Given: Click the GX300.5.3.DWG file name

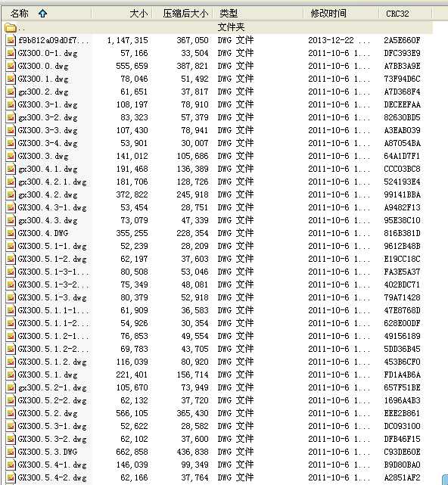Looking at the screenshot, I should (48, 452).
